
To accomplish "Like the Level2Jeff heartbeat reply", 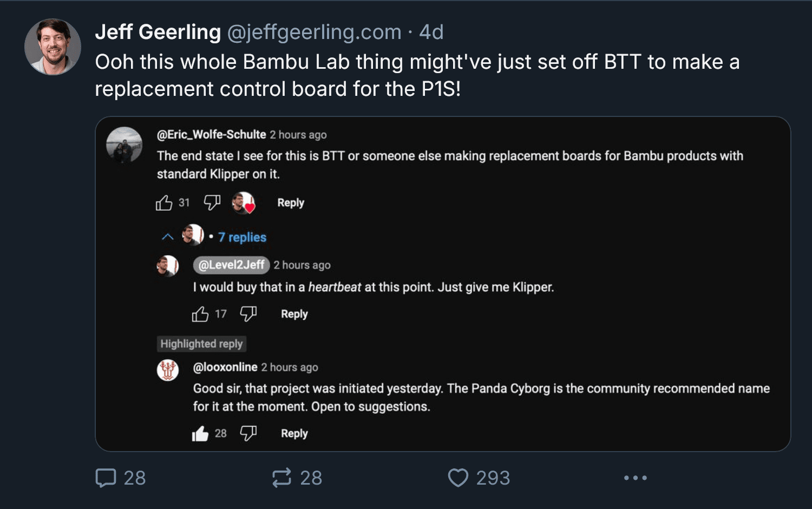I will [200, 314].
